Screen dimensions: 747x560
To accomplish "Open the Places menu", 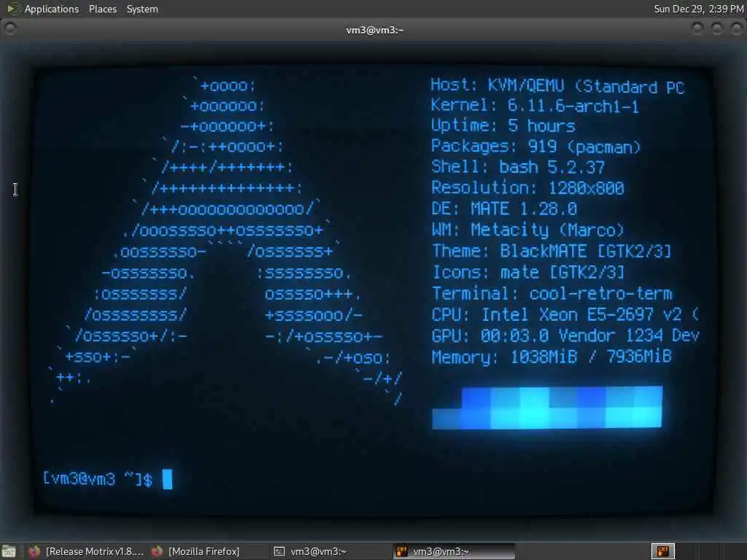I will [102, 9].
